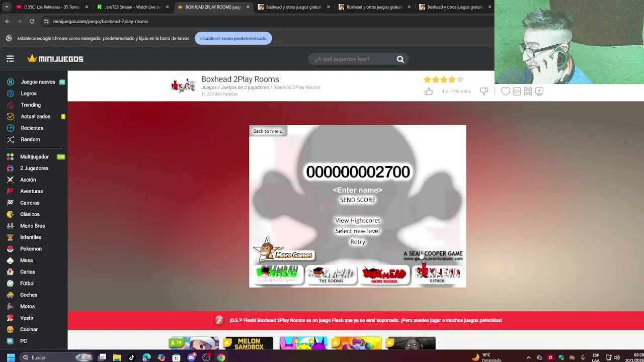Select Fútbol category icon
This screenshot has height=362, width=644.
point(10,284)
